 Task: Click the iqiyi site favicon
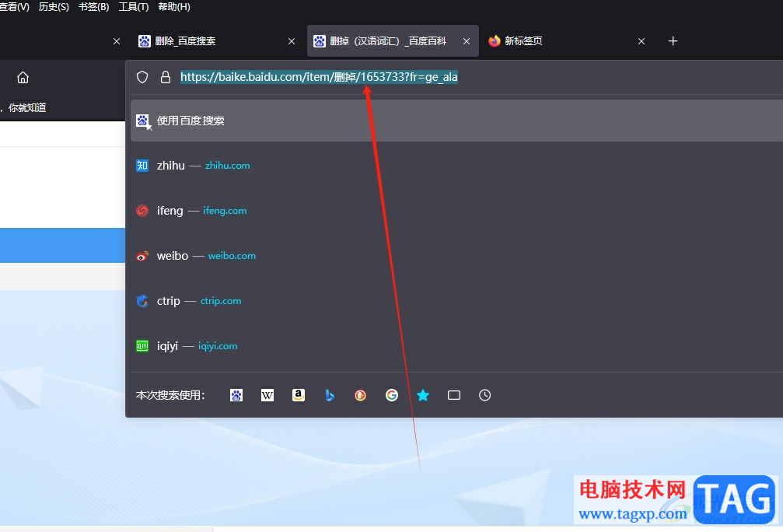click(x=142, y=345)
